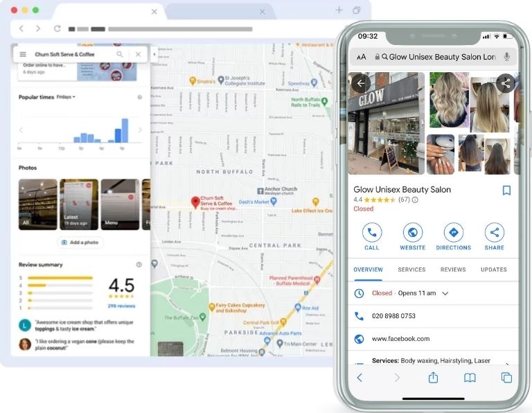
Task: Clear the Churn Soft Serve search
Action: click(138, 54)
